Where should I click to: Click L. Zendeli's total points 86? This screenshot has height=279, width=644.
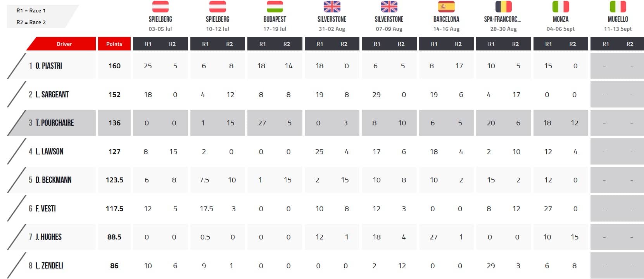114,266
